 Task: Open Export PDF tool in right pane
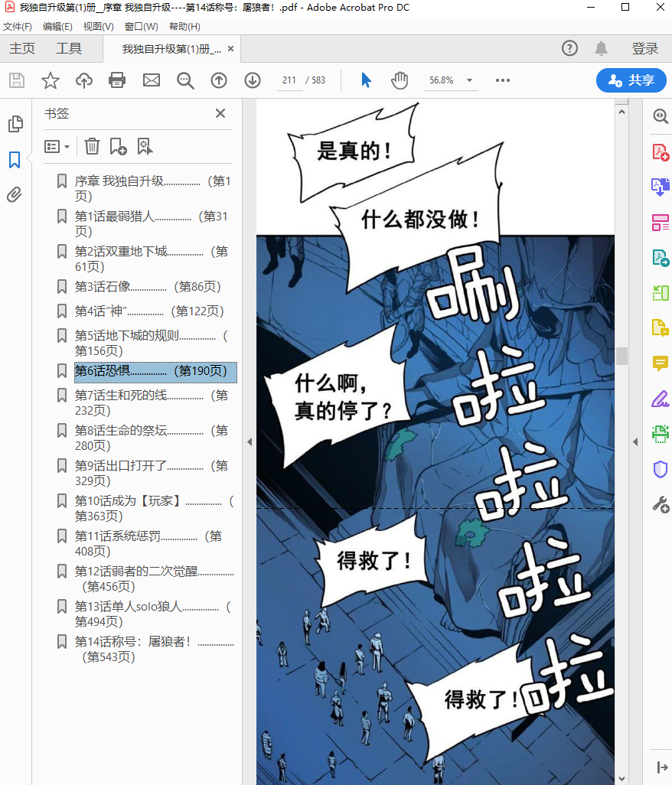(x=660, y=187)
